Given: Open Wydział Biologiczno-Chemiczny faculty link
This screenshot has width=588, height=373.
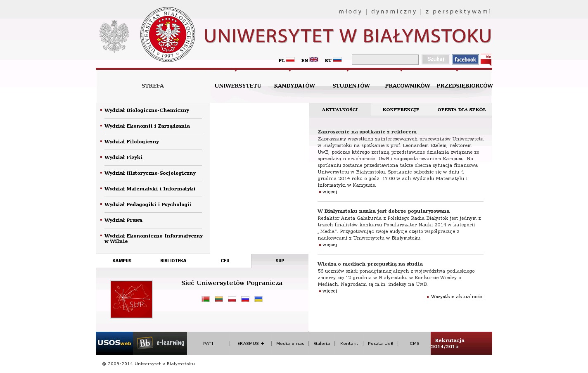Looking at the screenshot, I should [147, 110].
